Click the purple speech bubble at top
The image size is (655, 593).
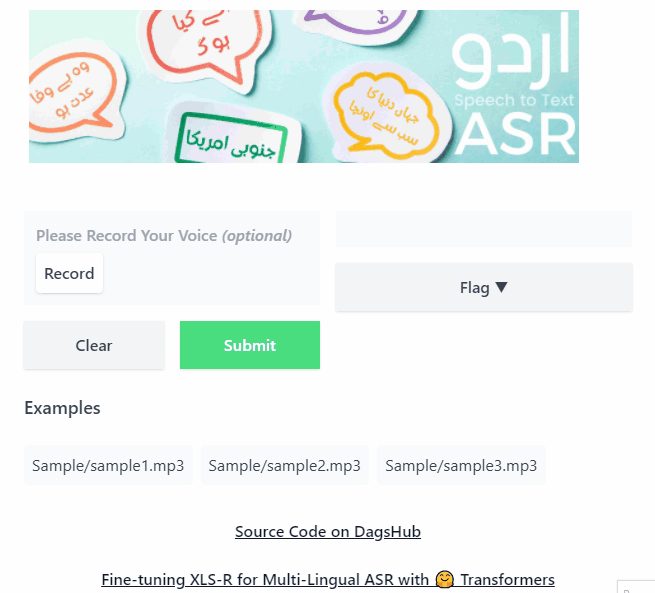[355, 21]
